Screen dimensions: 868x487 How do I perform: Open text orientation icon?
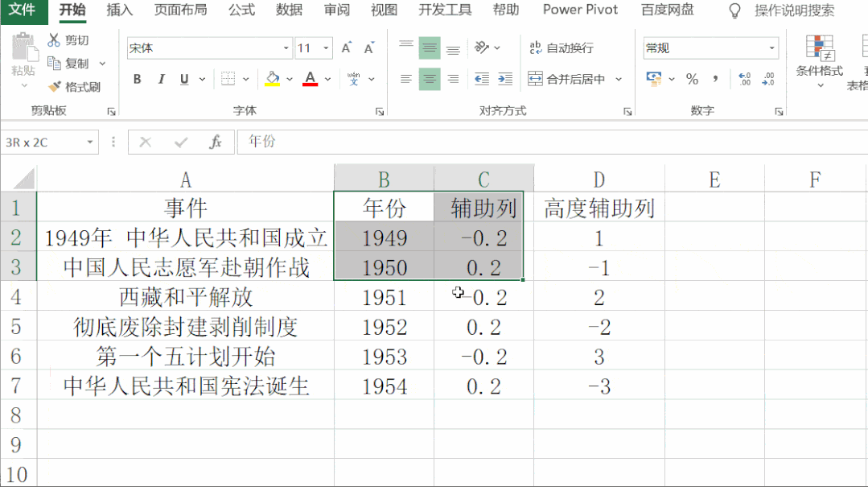(x=482, y=47)
